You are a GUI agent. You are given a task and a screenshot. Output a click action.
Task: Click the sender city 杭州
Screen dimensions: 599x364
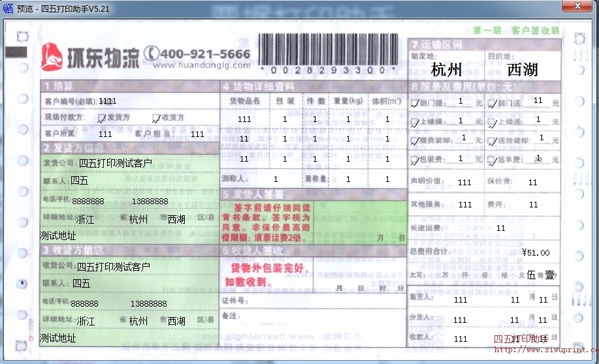click(138, 219)
